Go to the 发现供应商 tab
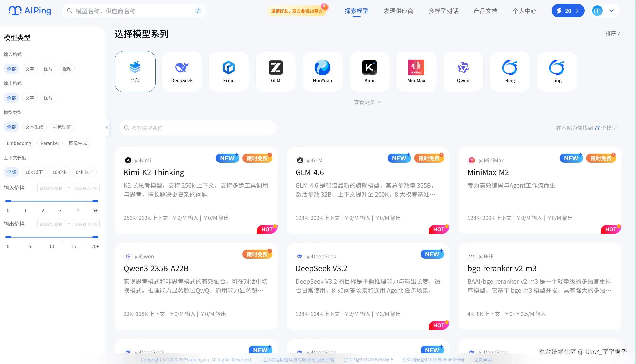 (x=398, y=11)
